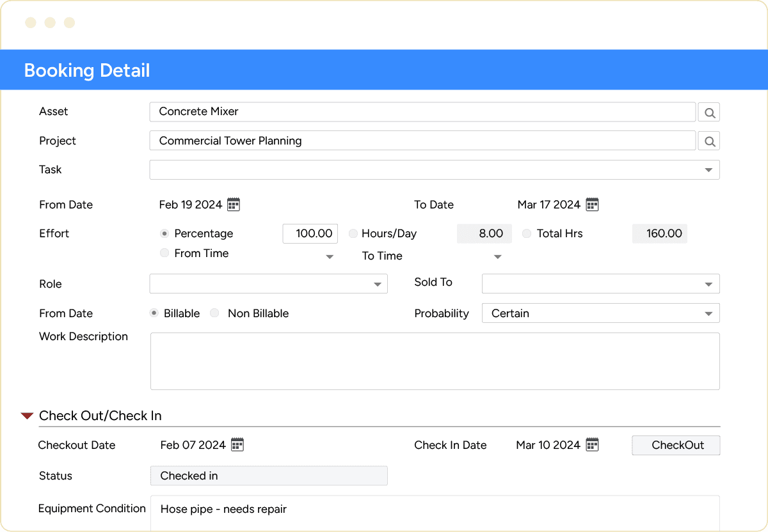Open the Checkout Date calendar picker

pos(237,444)
